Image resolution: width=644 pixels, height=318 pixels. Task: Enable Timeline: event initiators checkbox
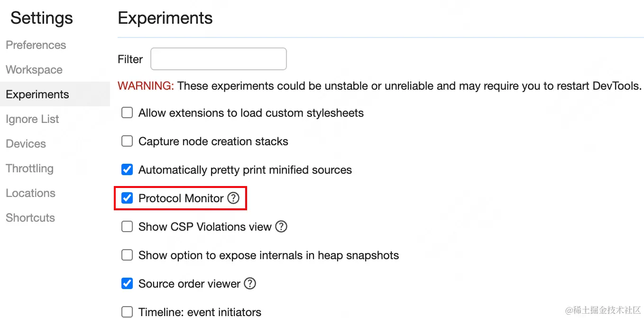(127, 312)
